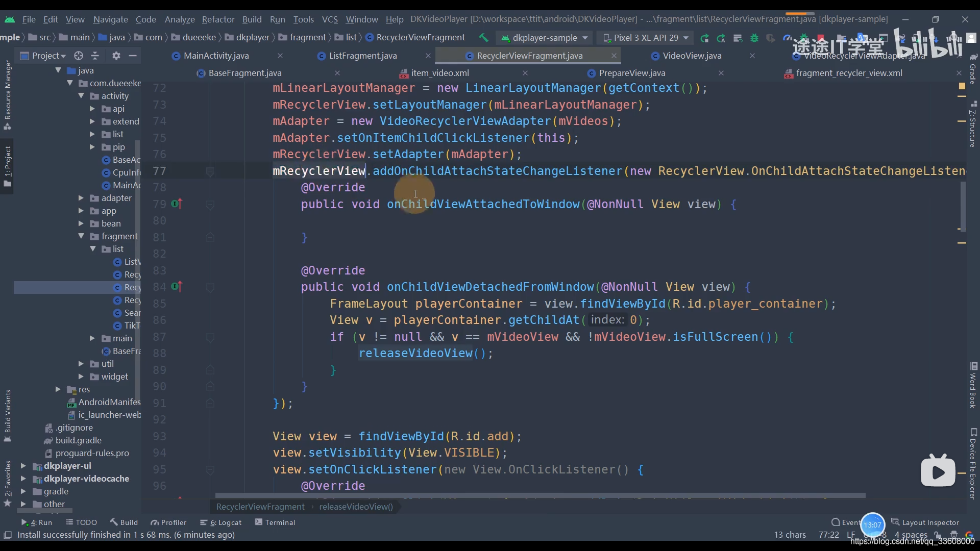
Task: Open the TODO tool window
Action: (81, 522)
